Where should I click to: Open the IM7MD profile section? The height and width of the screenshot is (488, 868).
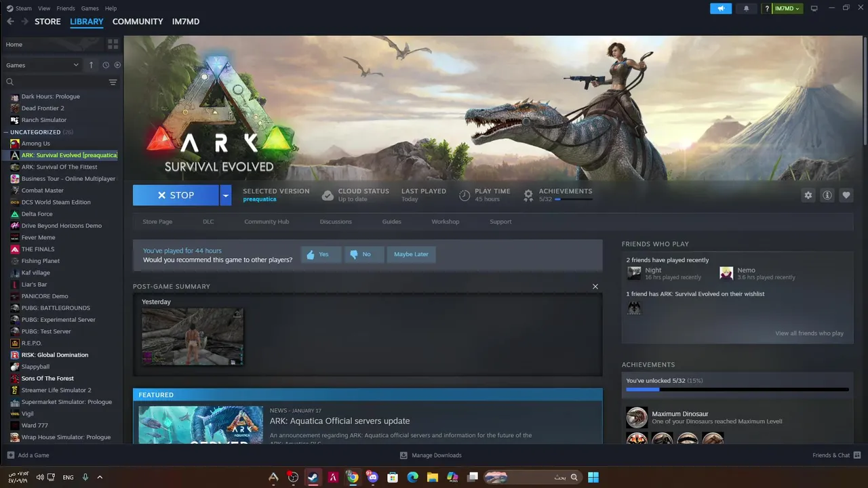coord(186,22)
